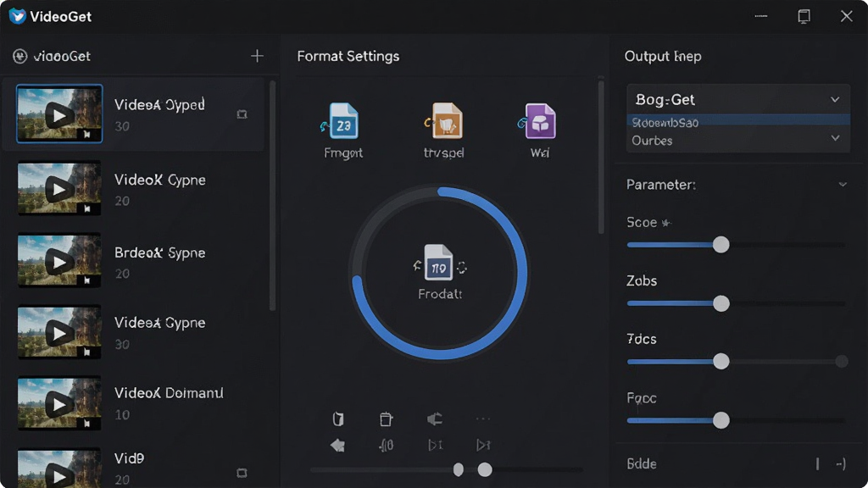Select the Wai format icon
This screenshot has height=488, width=868.
point(538,120)
